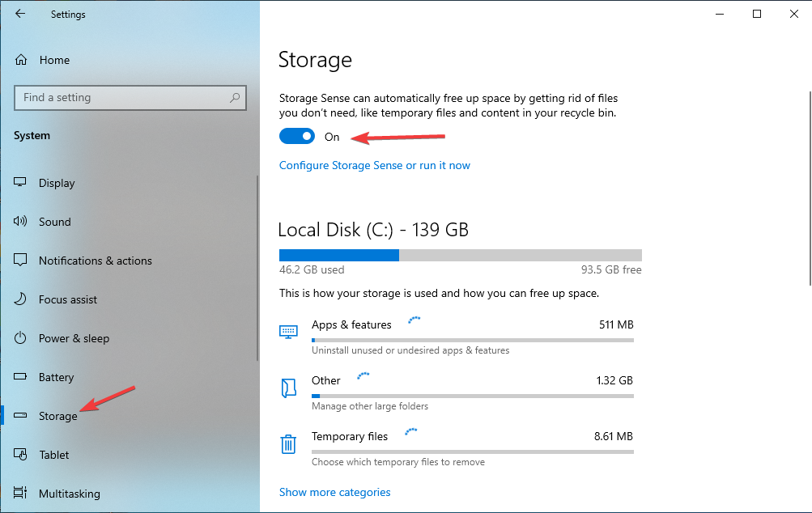Image resolution: width=812 pixels, height=513 pixels.
Task: Turn off the Storage Sense toggle
Action: [297, 136]
